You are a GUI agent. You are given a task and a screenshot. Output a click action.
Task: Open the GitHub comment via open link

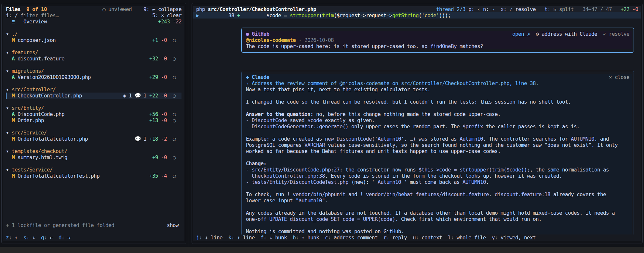click(x=521, y=34)
